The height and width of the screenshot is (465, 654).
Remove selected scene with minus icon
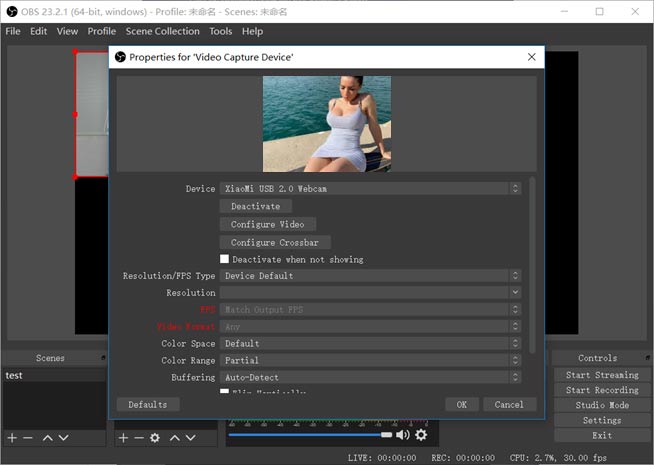click(x=28, y=438)
